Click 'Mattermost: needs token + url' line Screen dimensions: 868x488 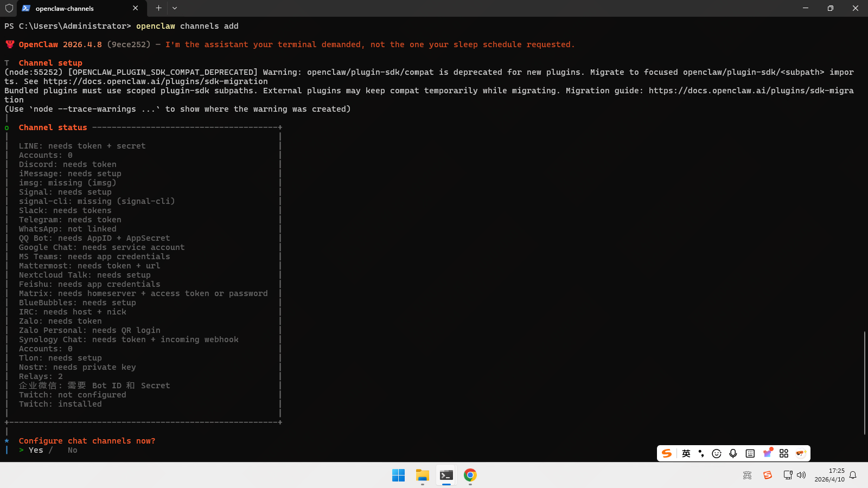pos(90,266)
